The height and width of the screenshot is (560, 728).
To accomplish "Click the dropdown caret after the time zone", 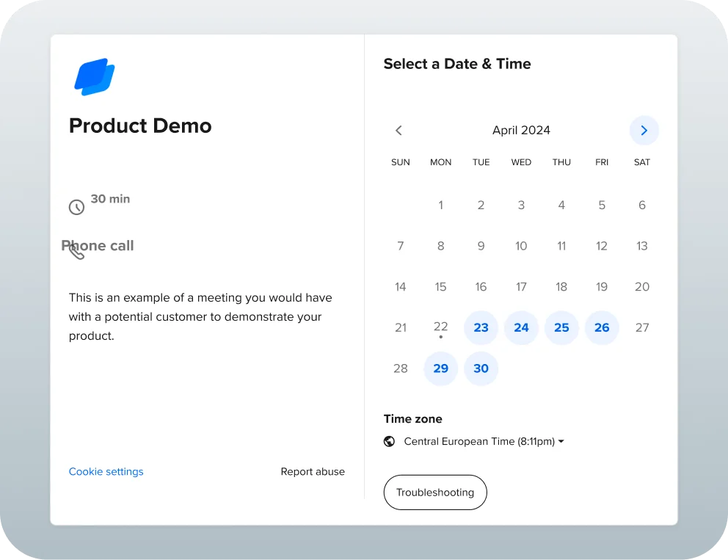I will click(x=561, y=441).
